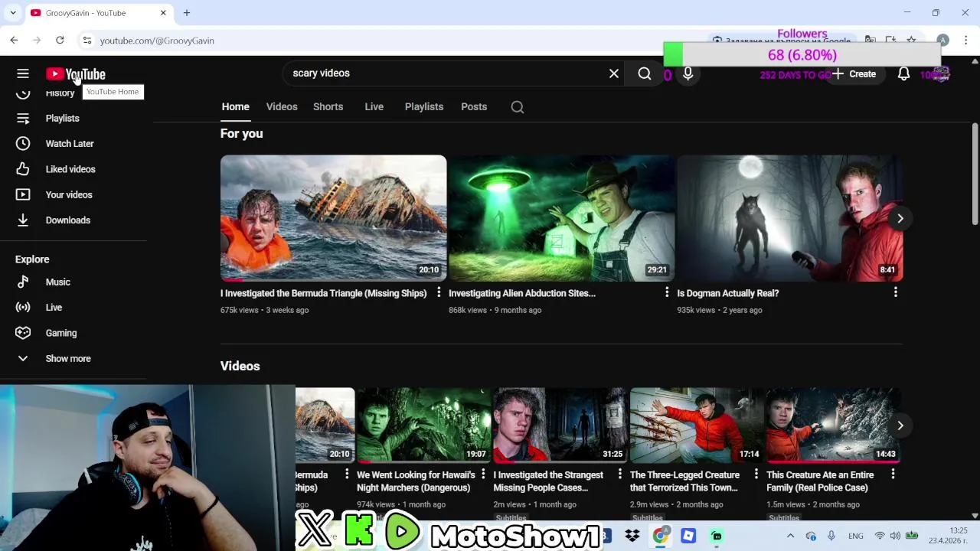Open the Create menu button

click(x=854, y=74)
